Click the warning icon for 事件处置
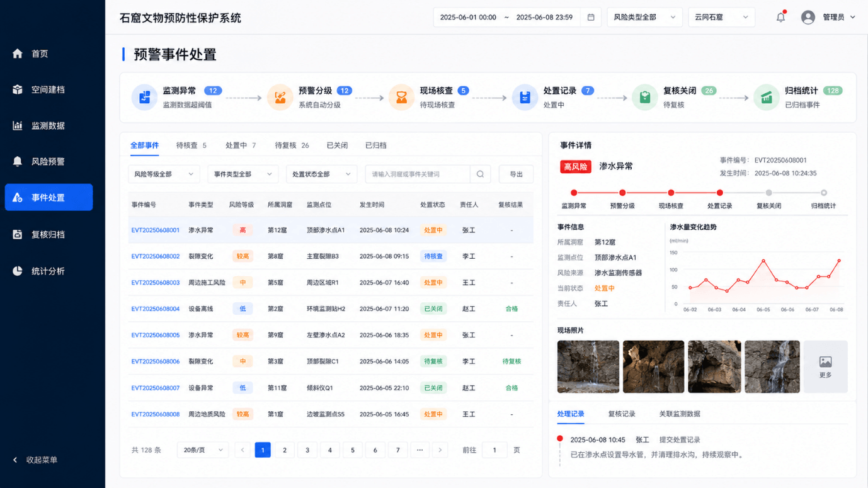Viewport: 868px width, 488px height. click(x=18, y=198)
